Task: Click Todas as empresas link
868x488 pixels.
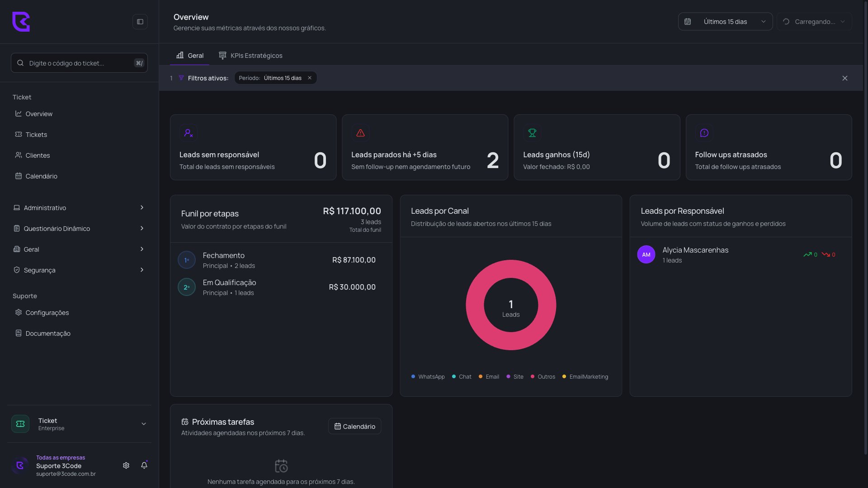Action: pyautogui.click(x=61, y=458)
